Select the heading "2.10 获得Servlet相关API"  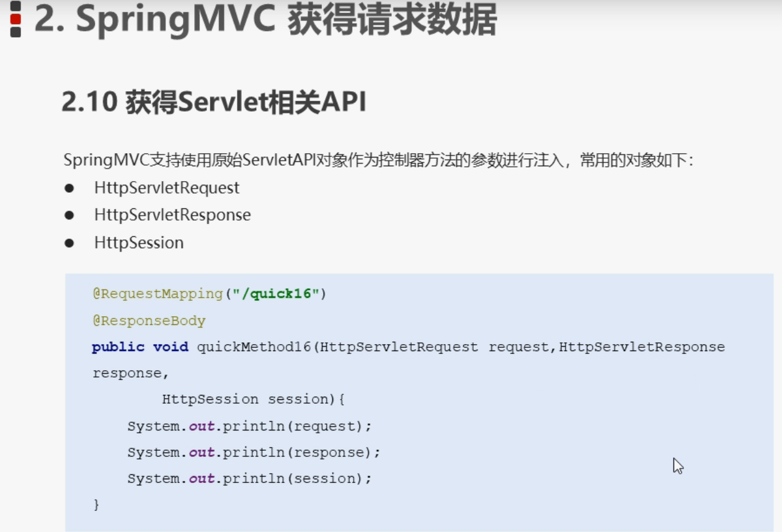coord(214,102)
